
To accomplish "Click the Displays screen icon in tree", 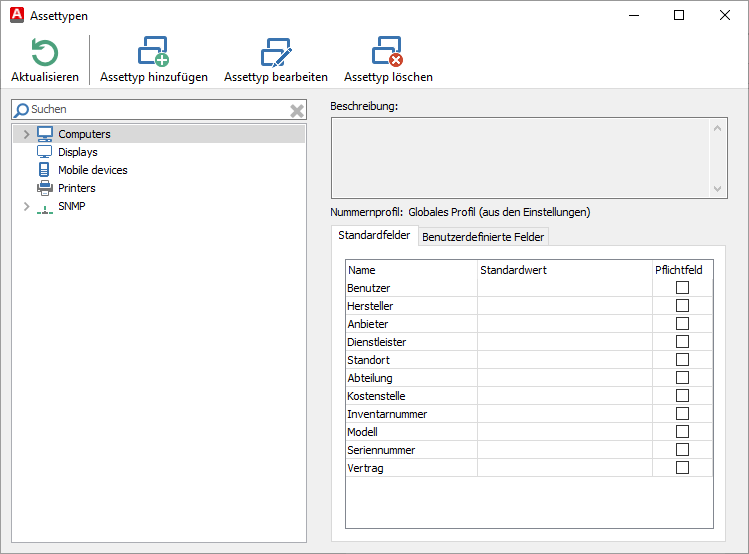I will point(44,152).
